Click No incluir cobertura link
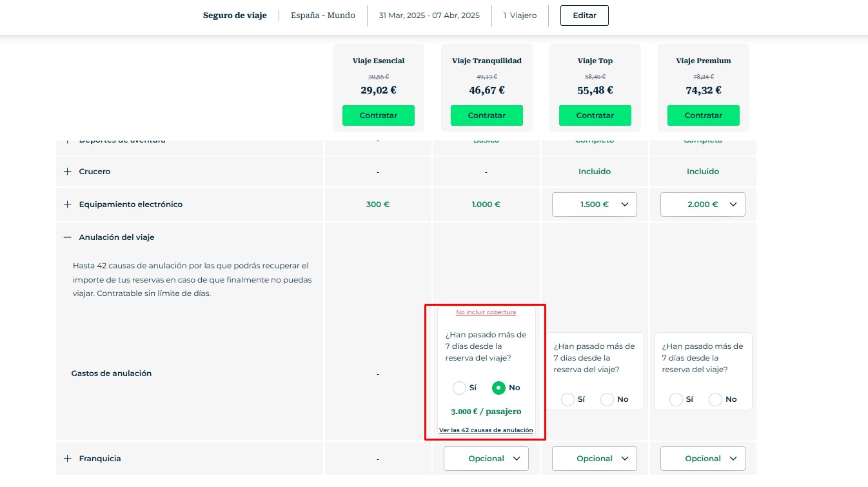Screen dimensions: 868x487 point(486,312)
